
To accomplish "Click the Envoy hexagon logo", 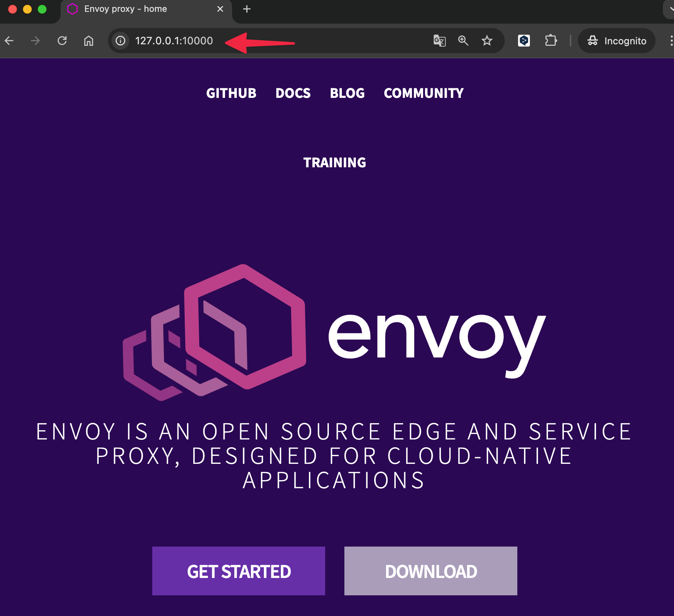I will [x=214, y=332].
